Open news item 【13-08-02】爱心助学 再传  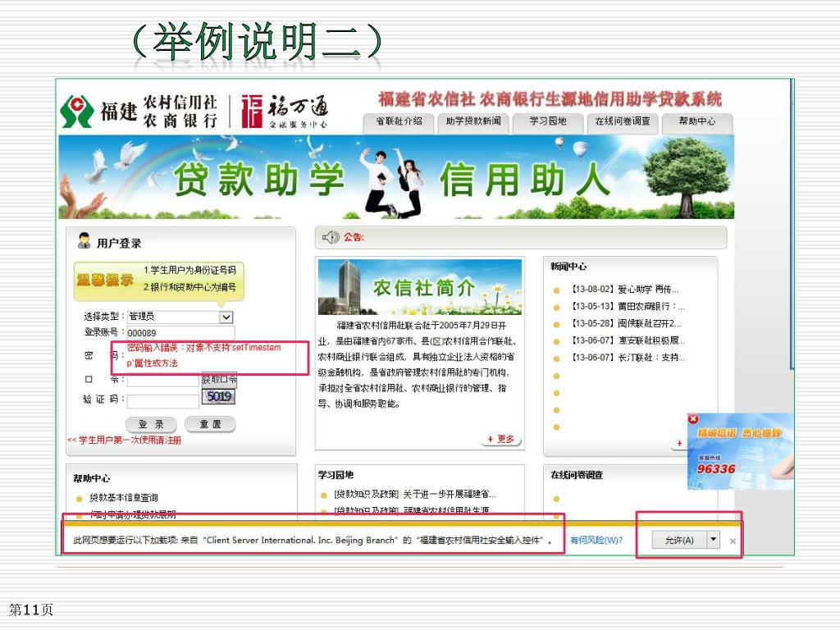point(624,290)
